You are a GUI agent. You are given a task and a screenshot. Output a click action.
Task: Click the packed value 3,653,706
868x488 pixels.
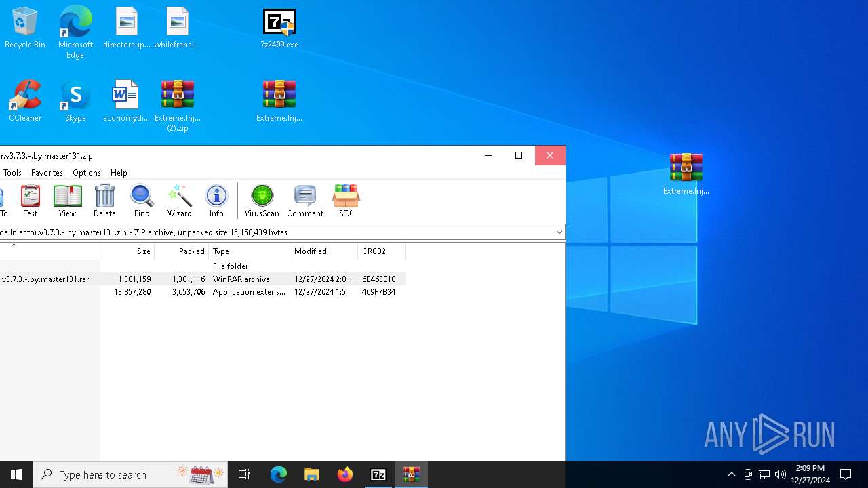pos(189,292)
